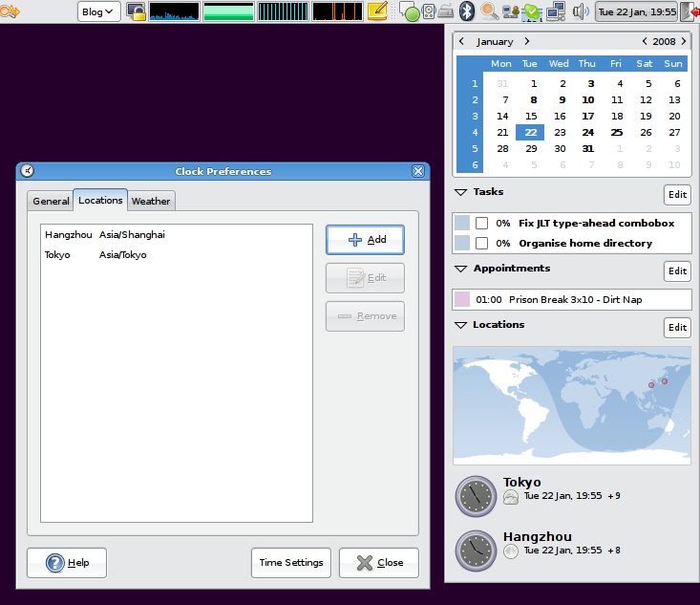This screenshot has height=605, width=700.
Task: Click the Close button in Clock Preferences
Action: click(379, 563)
